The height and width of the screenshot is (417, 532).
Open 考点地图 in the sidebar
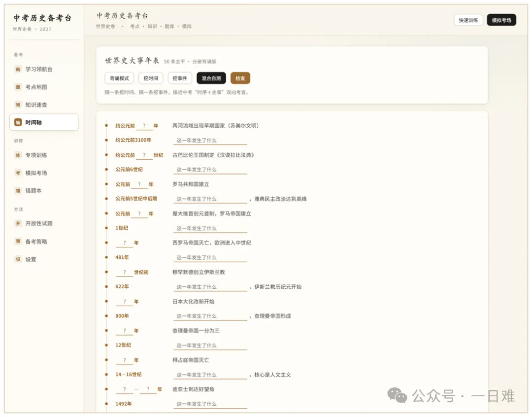coord(44,87)
